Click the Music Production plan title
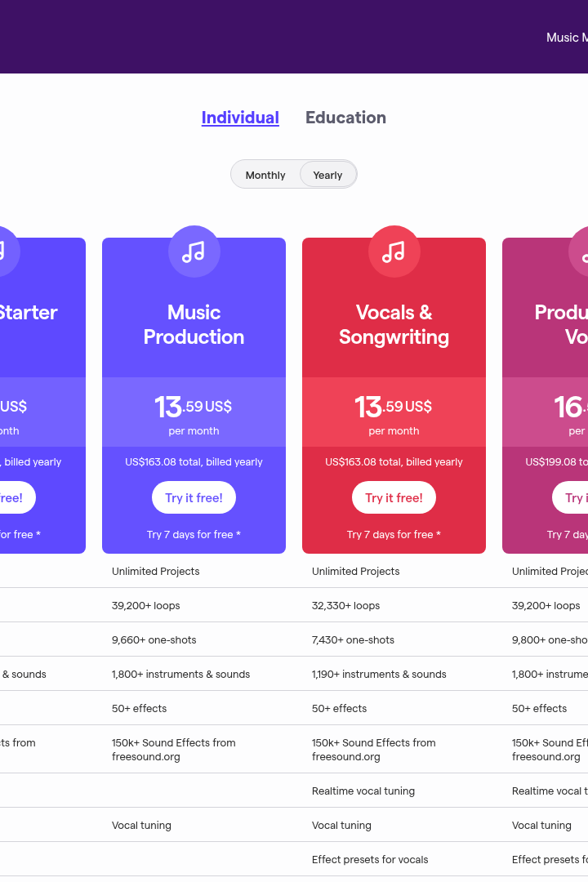588x882 pixels. (194, 324)
